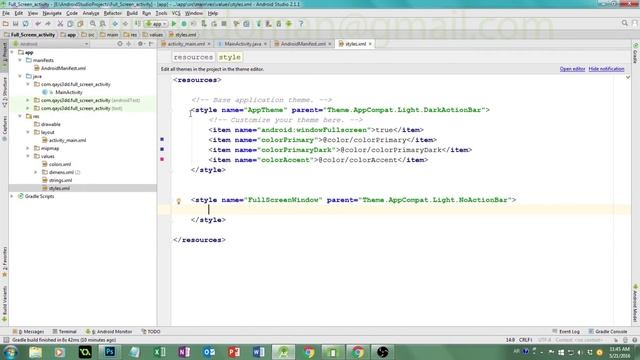The width and height of the screenshot is (640, 360).
Task: Open the Build menu
Action: pyautogui.click(x=132, y=13)
